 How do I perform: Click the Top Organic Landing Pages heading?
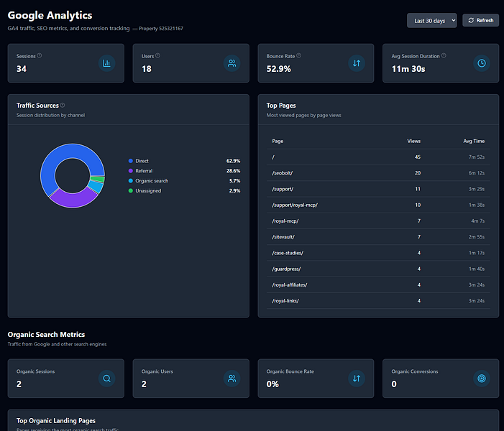(x=56, y=421)
